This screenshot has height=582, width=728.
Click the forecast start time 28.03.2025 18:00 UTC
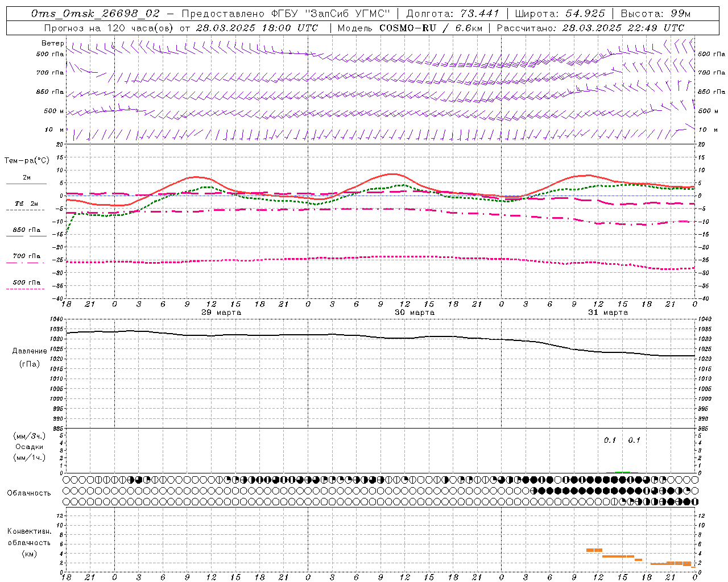[x=257, y=28]
